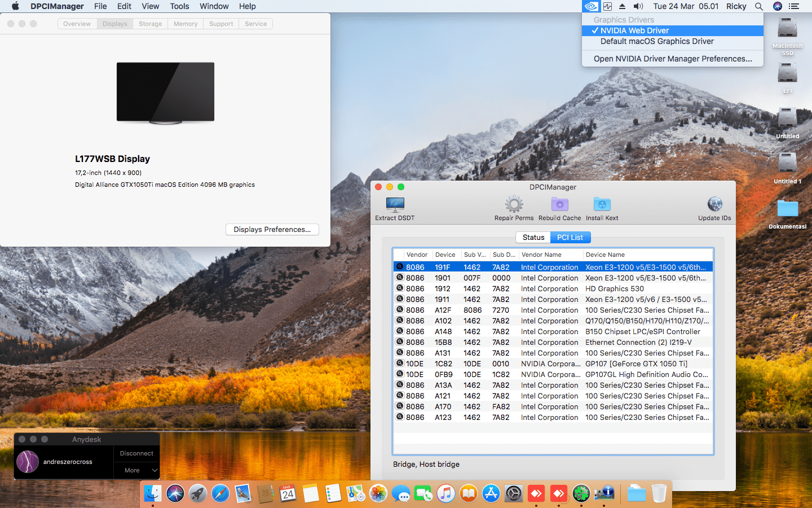
Task: Sort by the Device Name column header
Action: pyautogui.click(x=648, y=255)
